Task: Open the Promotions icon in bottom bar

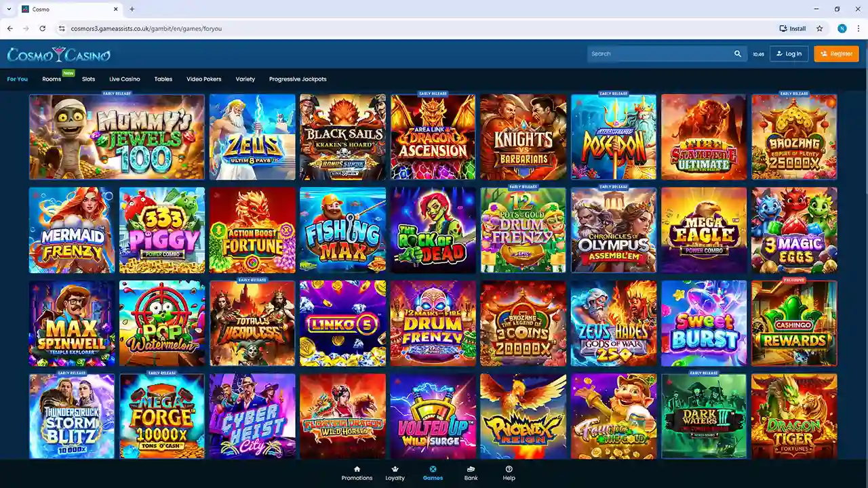Action: (x=357, y=469)
